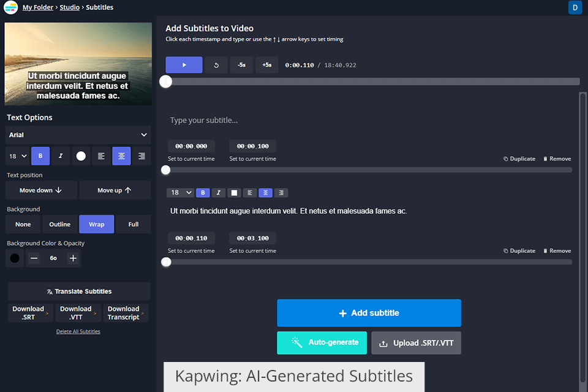Select Full background style
This screenshot has width=588, height=392.
(134, 224)
